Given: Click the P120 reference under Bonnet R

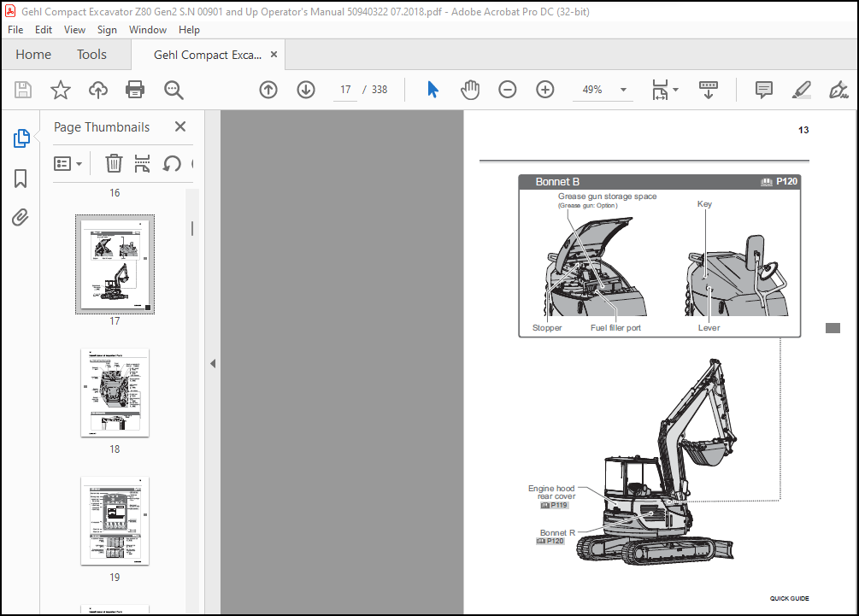Looking at the screenshot, I should [x=550, y=541].
